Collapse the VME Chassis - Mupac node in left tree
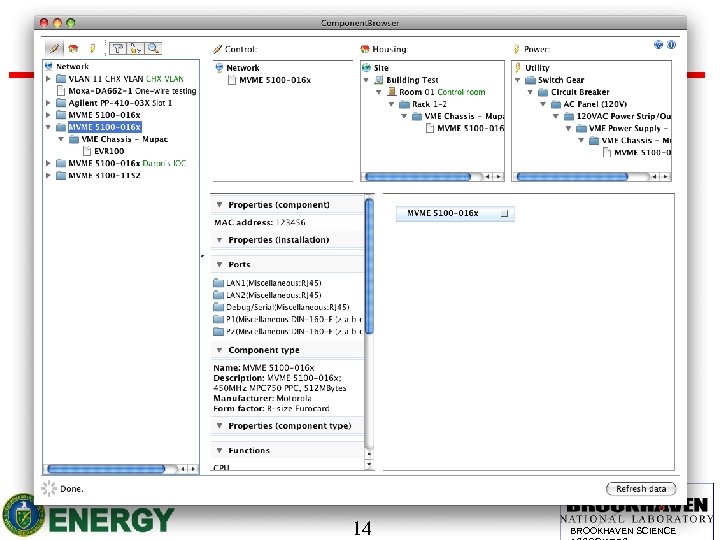 pyautogui.click(x=61, y=139)
